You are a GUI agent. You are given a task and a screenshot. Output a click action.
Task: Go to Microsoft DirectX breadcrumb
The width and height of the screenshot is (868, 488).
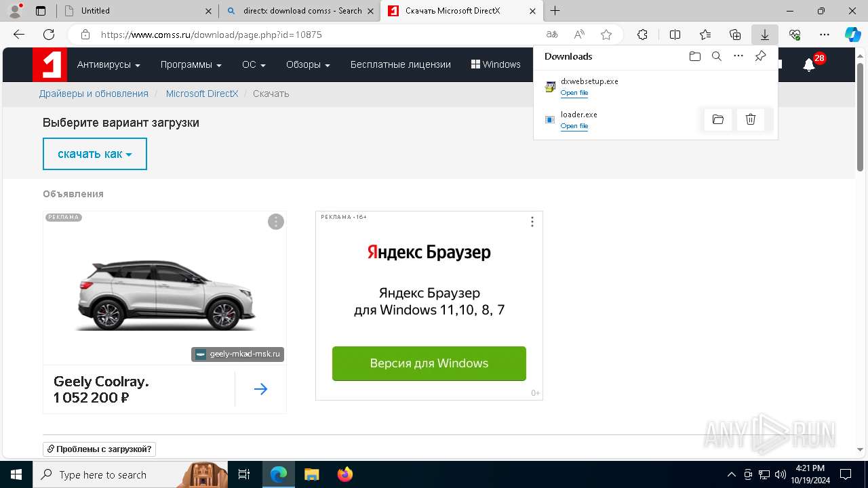(x=202, y=94)
